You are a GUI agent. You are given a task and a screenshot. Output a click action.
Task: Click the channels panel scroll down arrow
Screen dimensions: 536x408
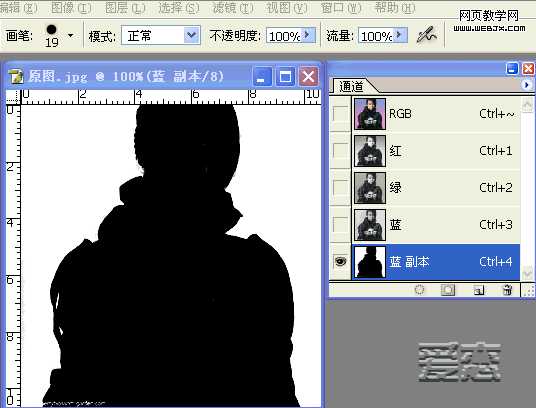point(527,273)
